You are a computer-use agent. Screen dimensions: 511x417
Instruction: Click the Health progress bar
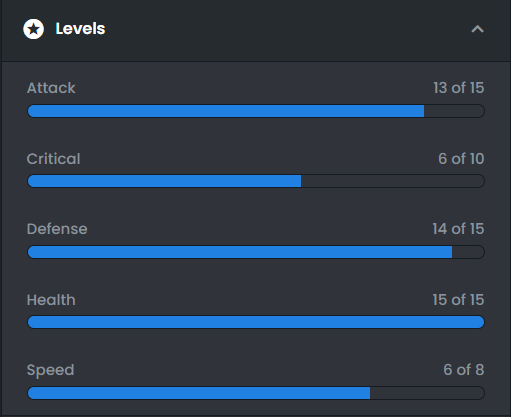pyautogui.click(x=256, y=322)
